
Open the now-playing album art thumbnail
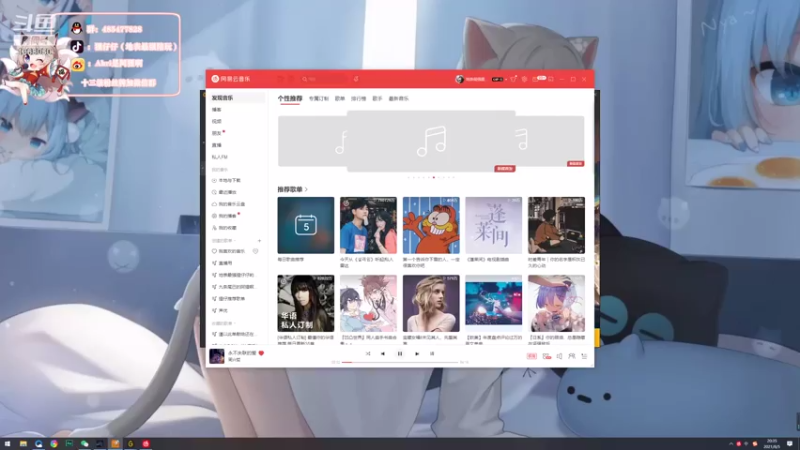[x=217, y=356]
